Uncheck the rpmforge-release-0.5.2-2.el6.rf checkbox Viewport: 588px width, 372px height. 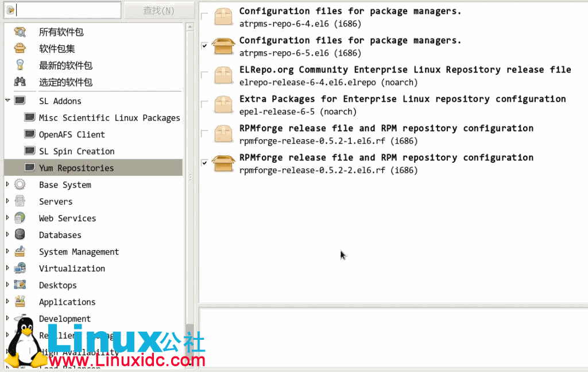coord(205,163)
